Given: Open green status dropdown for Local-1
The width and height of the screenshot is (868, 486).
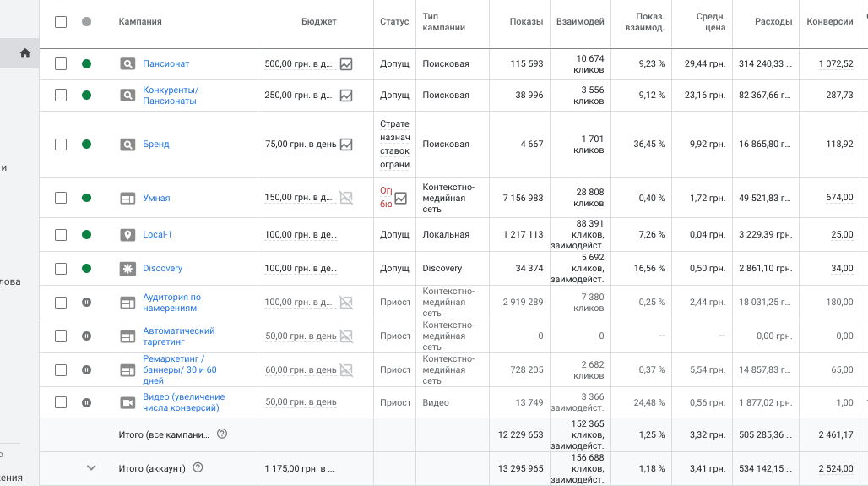Looking at the screenshot, I should 86,234.
